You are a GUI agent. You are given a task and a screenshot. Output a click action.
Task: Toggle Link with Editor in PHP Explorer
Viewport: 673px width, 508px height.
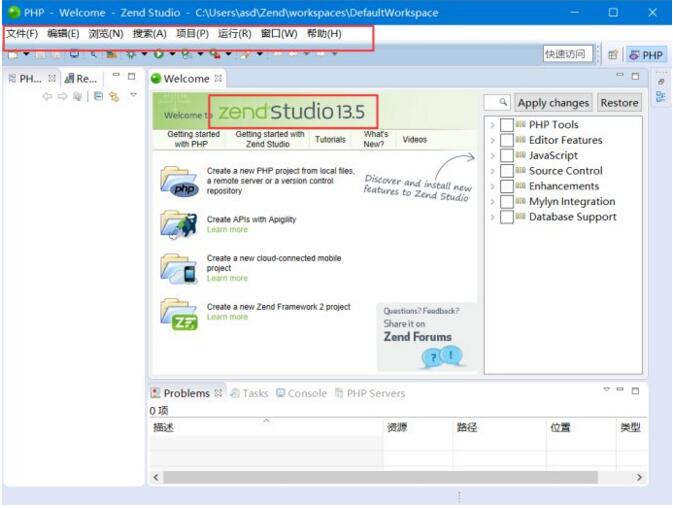(114, 97)
